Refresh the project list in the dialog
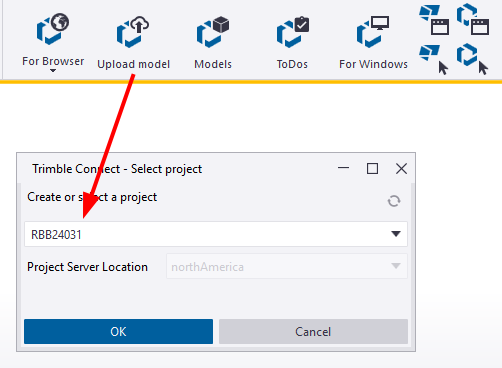 (x=394, y=201)
